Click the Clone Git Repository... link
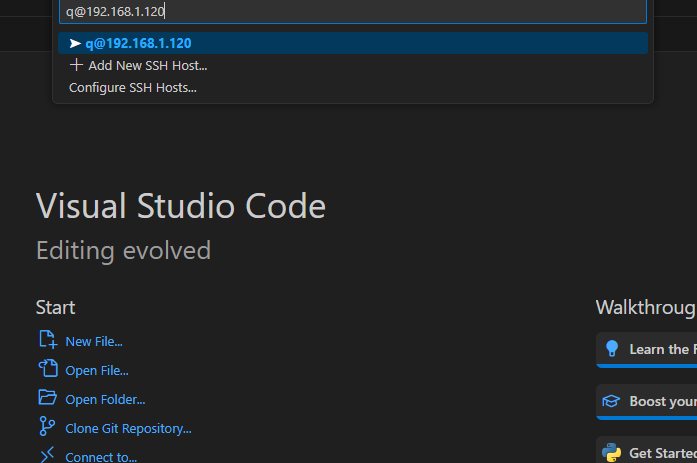Image resolution: width=697 pixels, height=463 pixels. pos(128,428)
